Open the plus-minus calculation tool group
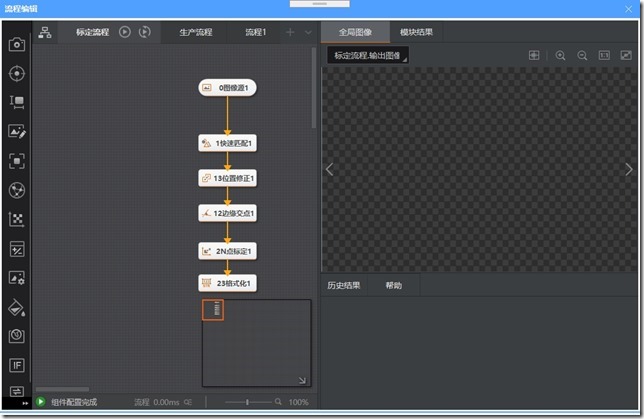The width and height of the screenshot is (644, 419). coord(17,249)
